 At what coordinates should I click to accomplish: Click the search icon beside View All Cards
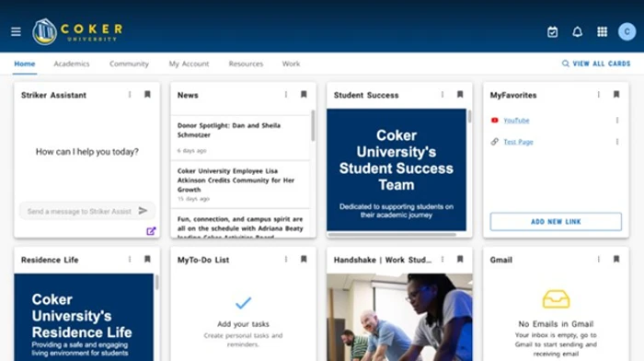click(x=566, y=64)
